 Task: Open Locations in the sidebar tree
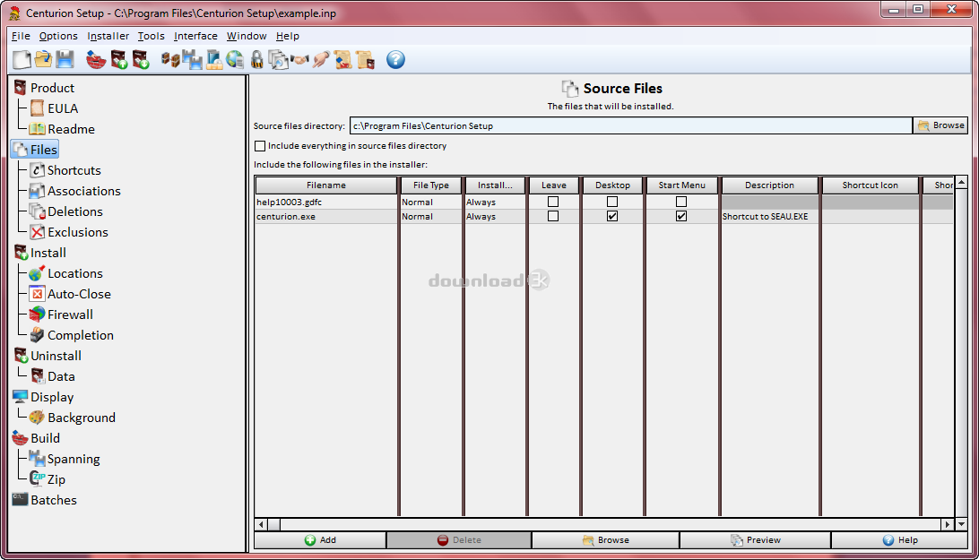pos(66,273)
